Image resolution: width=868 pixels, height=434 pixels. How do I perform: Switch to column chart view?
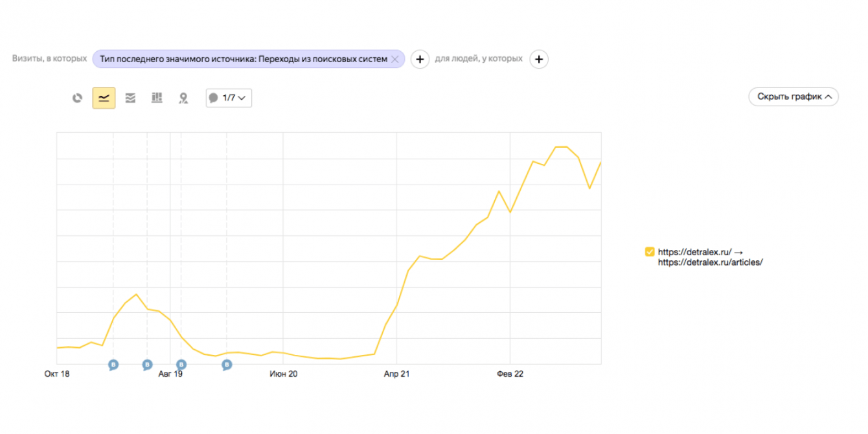click(157, 98)
